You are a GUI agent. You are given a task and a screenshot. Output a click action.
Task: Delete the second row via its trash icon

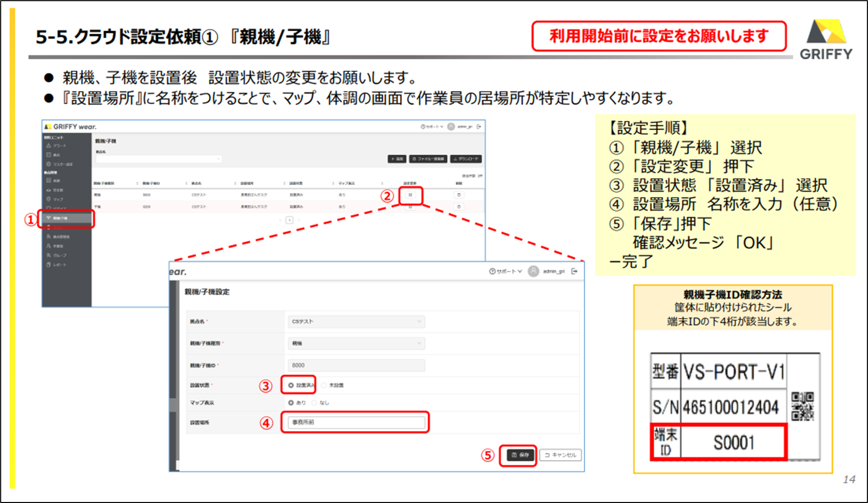coord(459,207)
